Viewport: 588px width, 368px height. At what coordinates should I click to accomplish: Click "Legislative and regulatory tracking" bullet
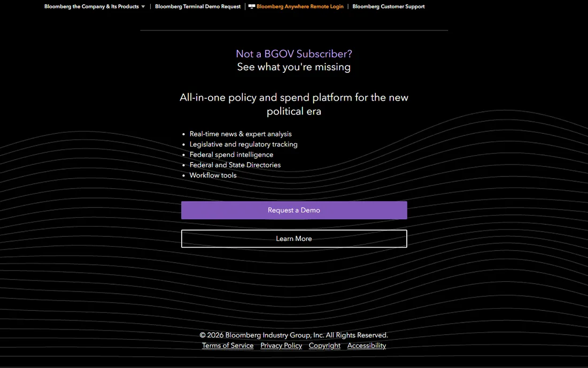243,144
